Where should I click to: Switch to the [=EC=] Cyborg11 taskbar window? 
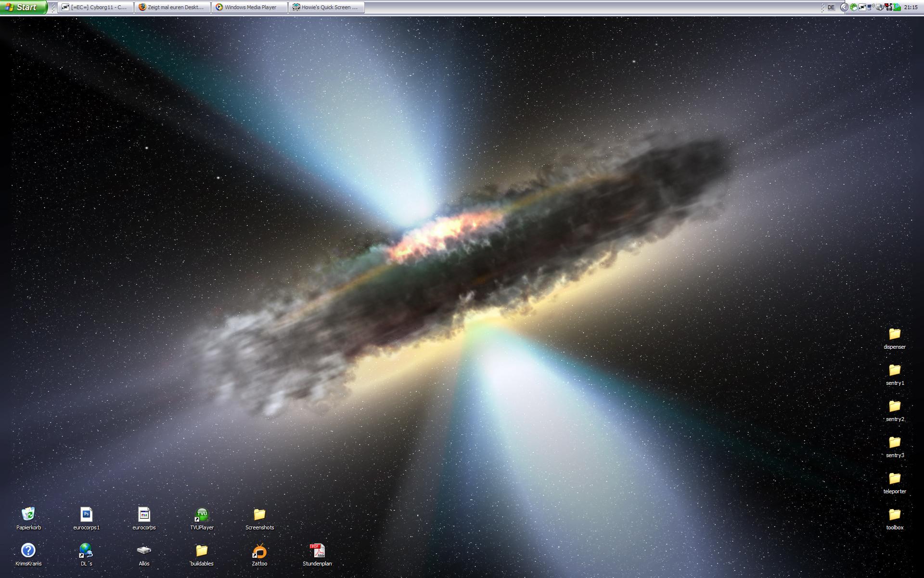pos(96,7)
